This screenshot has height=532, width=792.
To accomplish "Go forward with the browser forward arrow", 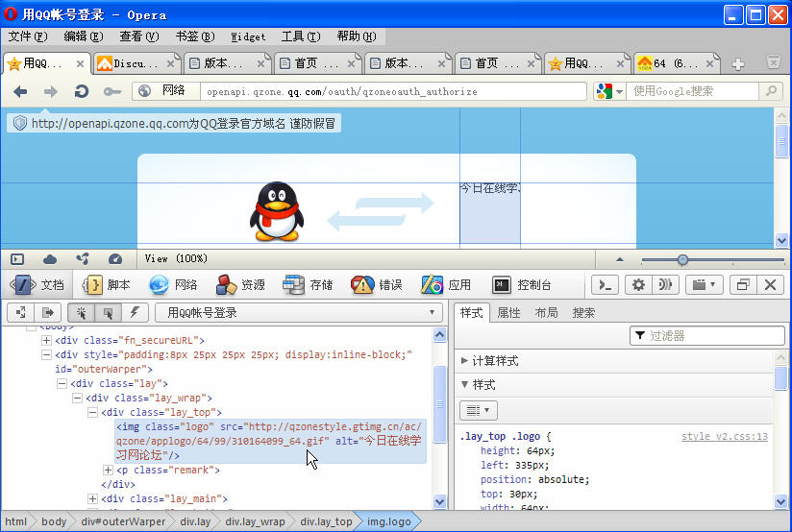I will pyautogui.click(x=51, y=91).
